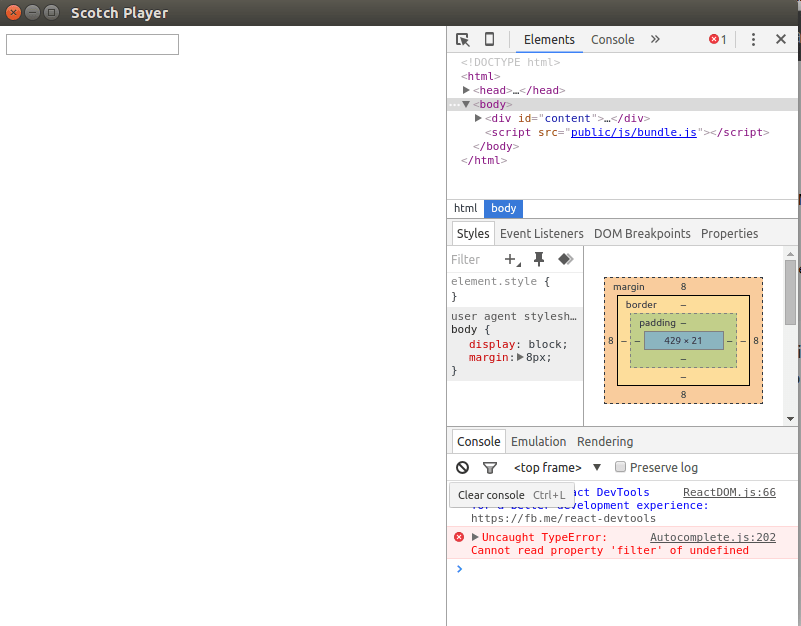Click the red error icon in console

[x=459, y=537]
